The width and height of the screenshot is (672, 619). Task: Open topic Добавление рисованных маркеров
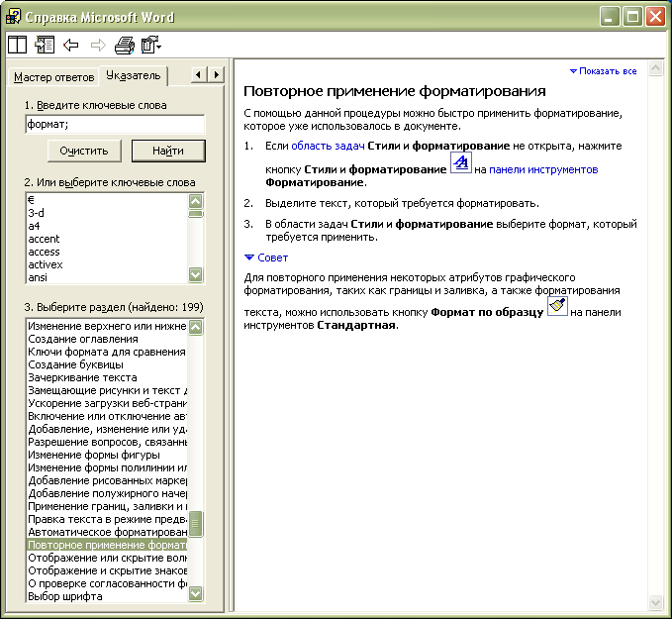[x=107, y=480]
